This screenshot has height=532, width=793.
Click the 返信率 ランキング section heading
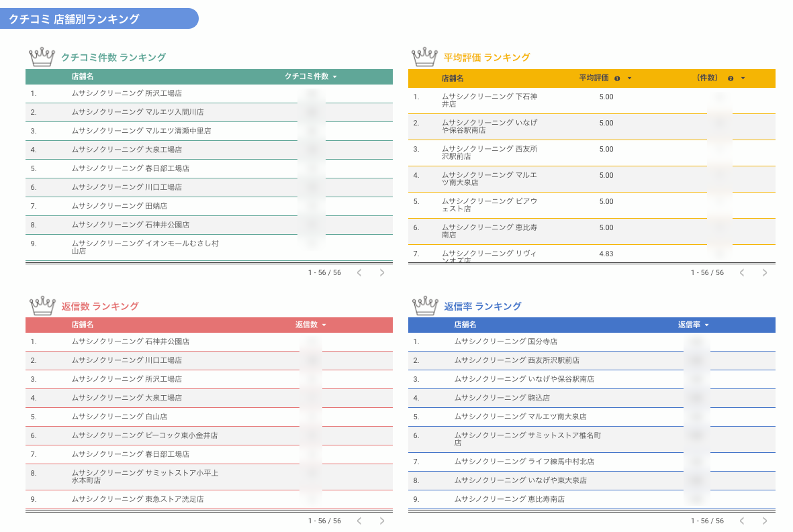coord(483,306)
